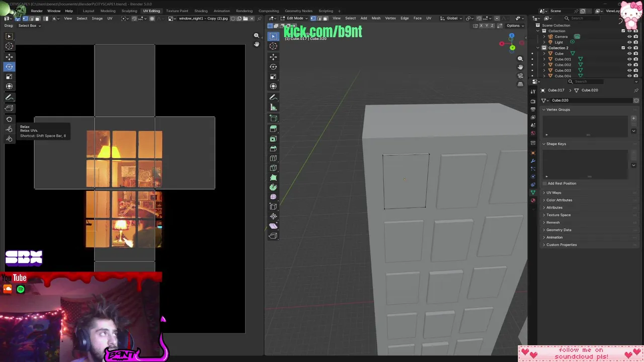Select the Bevel tool

point(273,149)
